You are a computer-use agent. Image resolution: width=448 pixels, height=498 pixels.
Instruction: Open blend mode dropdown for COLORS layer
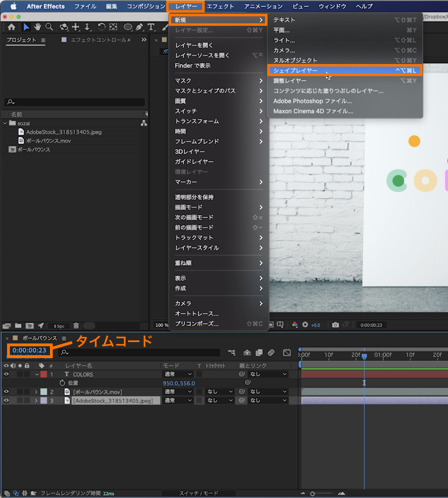coord(178,374)
